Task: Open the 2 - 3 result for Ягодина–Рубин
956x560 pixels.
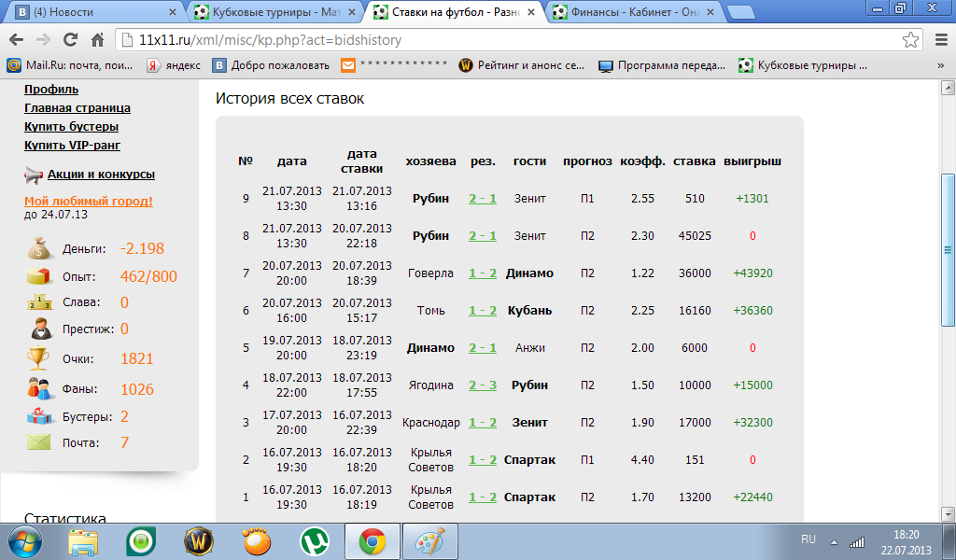Action: pyautogui.click(x=483, y=385)
